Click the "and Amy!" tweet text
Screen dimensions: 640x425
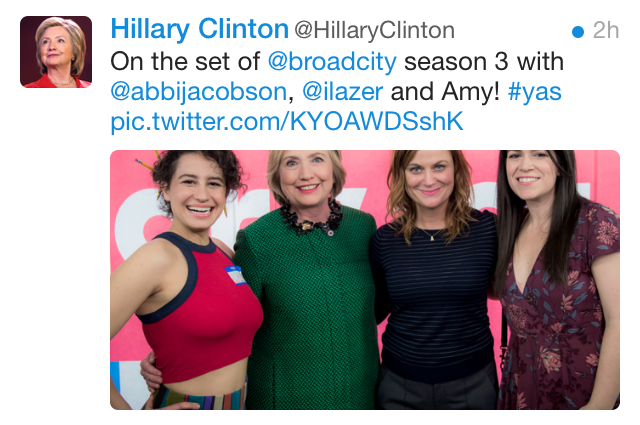[x=445, y=91]
